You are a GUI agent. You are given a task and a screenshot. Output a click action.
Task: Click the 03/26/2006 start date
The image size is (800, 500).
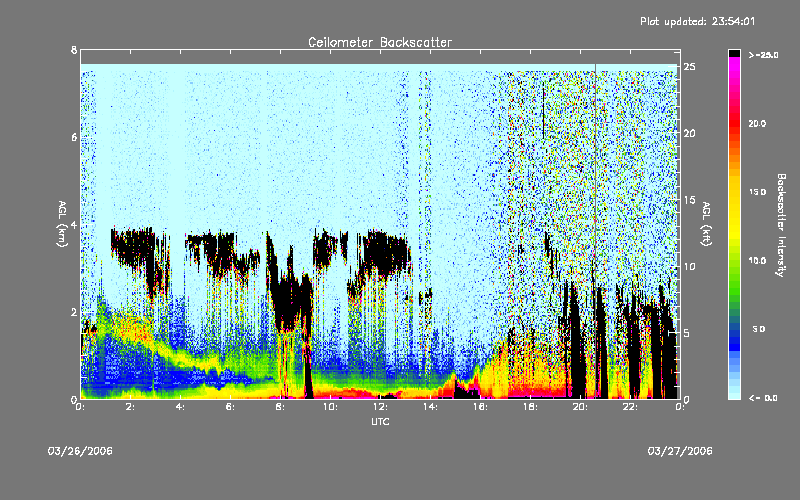click(x=80, y=451)
